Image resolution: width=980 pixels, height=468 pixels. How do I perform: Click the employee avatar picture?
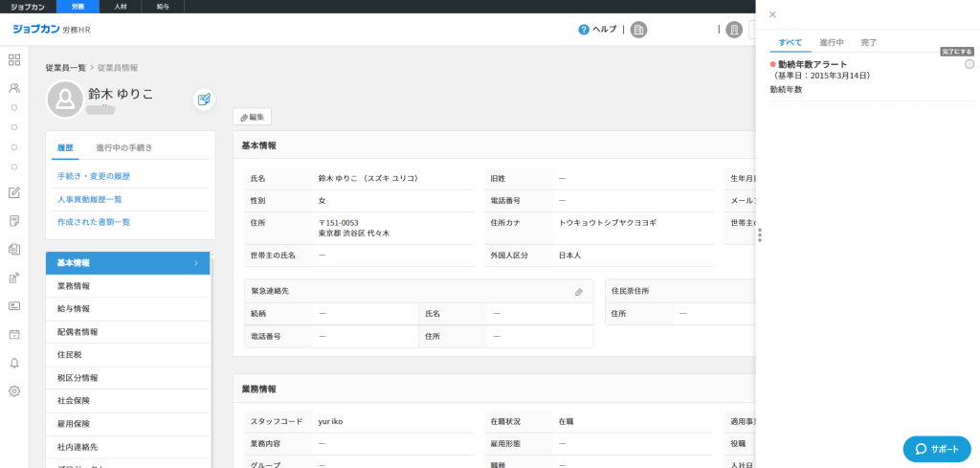[64, 99]
